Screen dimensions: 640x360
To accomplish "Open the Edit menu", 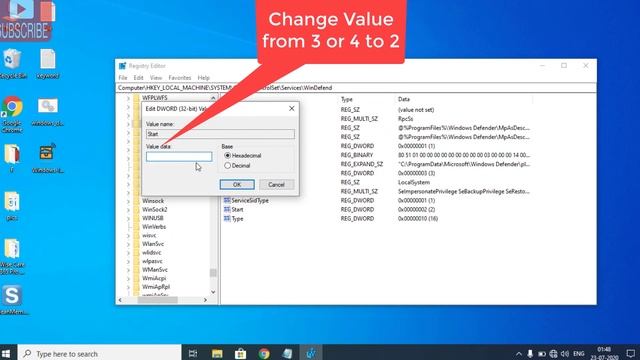I will [138, 78].
